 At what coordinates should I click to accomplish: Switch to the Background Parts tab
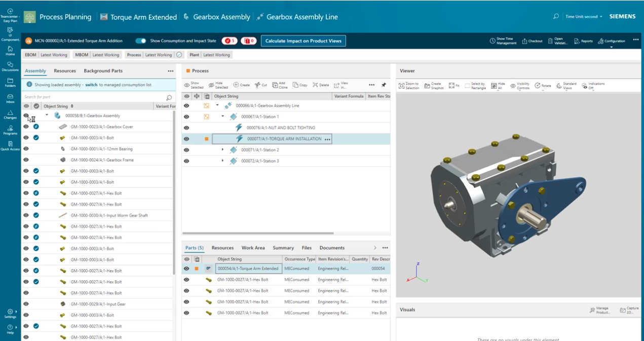pos(103,71)
